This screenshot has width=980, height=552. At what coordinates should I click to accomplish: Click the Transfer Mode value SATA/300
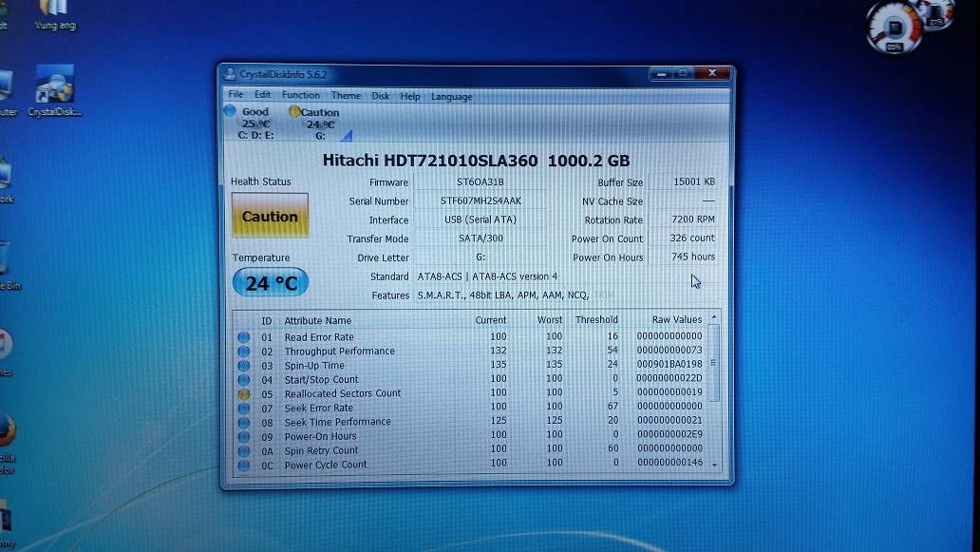(480, 238)
